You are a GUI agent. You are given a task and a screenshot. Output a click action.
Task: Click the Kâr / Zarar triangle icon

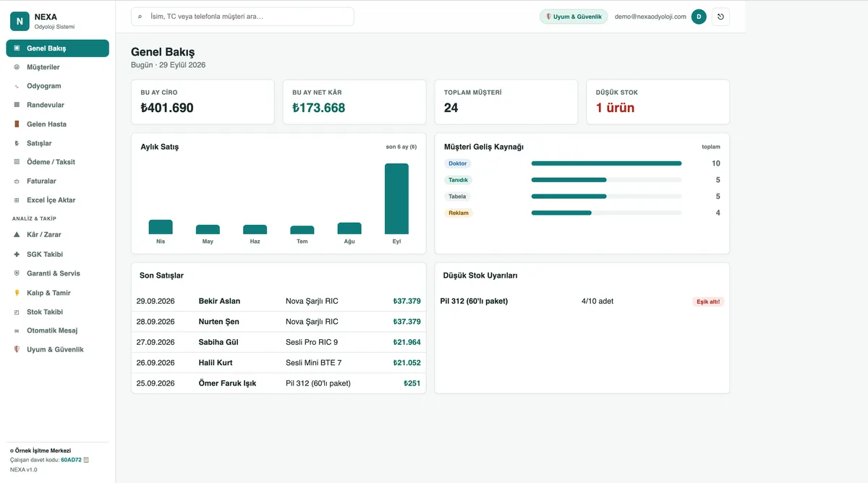click(x=17, y=234)
